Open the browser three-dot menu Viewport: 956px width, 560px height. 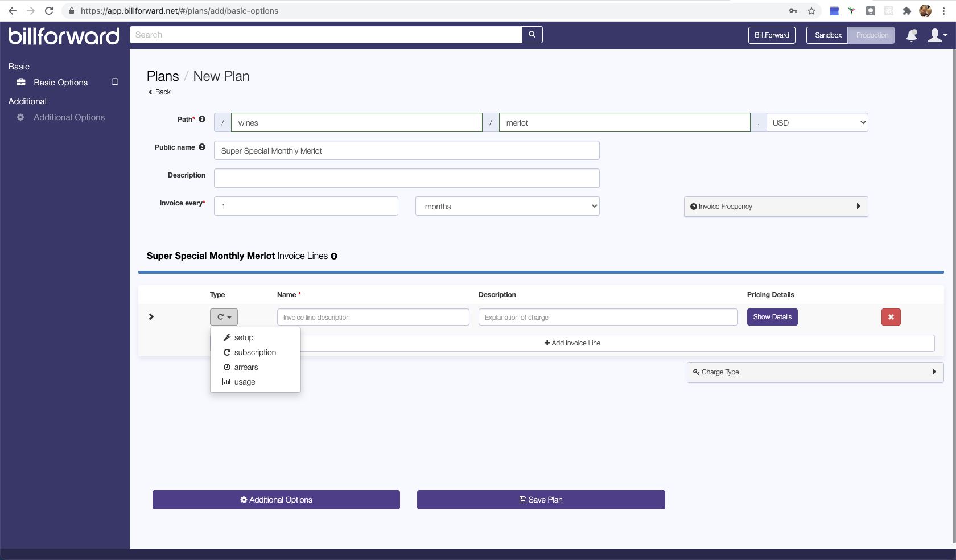pyautogui.click(x=943, y=11)
